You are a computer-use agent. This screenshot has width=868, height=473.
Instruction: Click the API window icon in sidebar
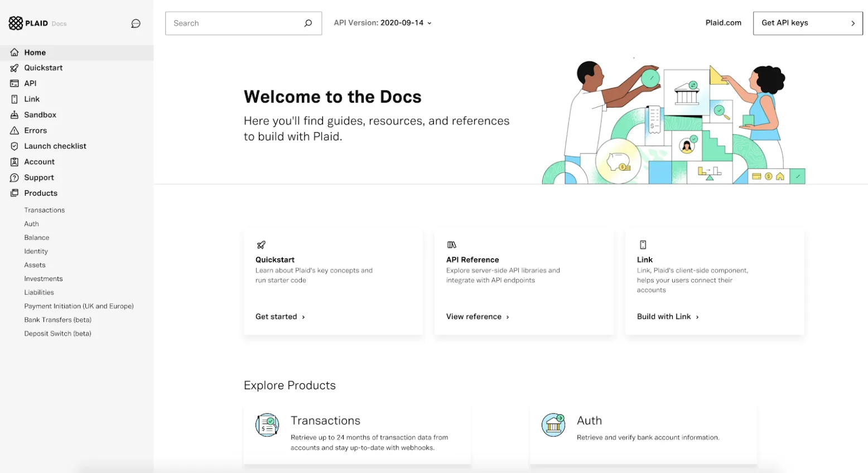pos(15,84)
